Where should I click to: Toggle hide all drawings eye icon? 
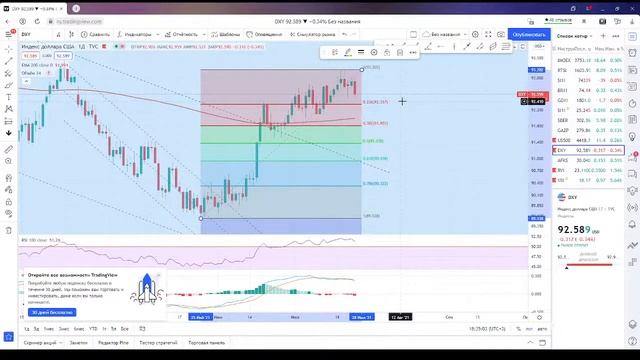9,213
